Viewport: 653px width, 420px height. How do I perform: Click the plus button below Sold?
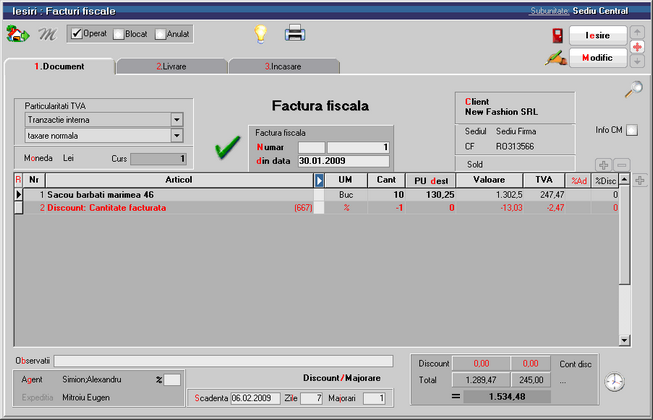[x=603, y=165]
